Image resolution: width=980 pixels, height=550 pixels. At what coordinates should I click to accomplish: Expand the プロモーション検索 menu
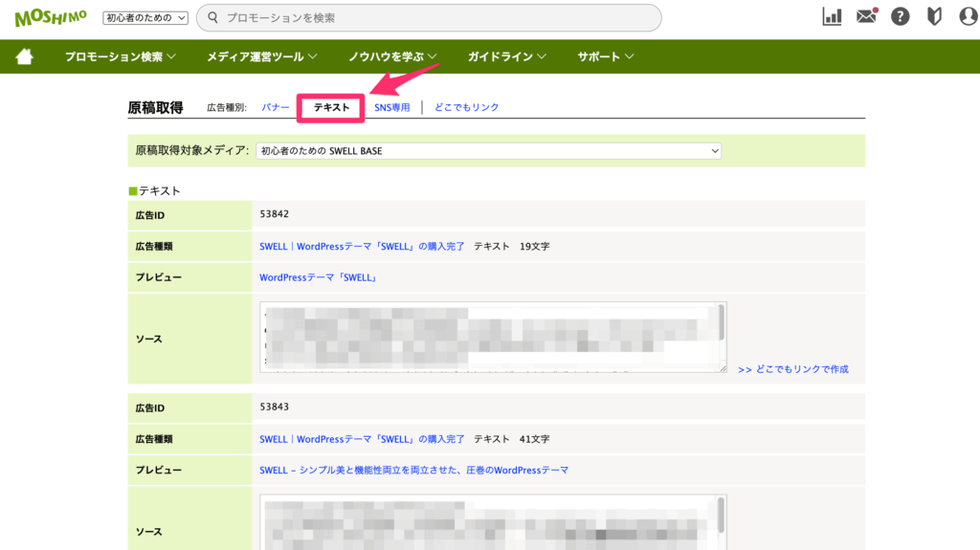pyautogui.click(x=121, y=56)
